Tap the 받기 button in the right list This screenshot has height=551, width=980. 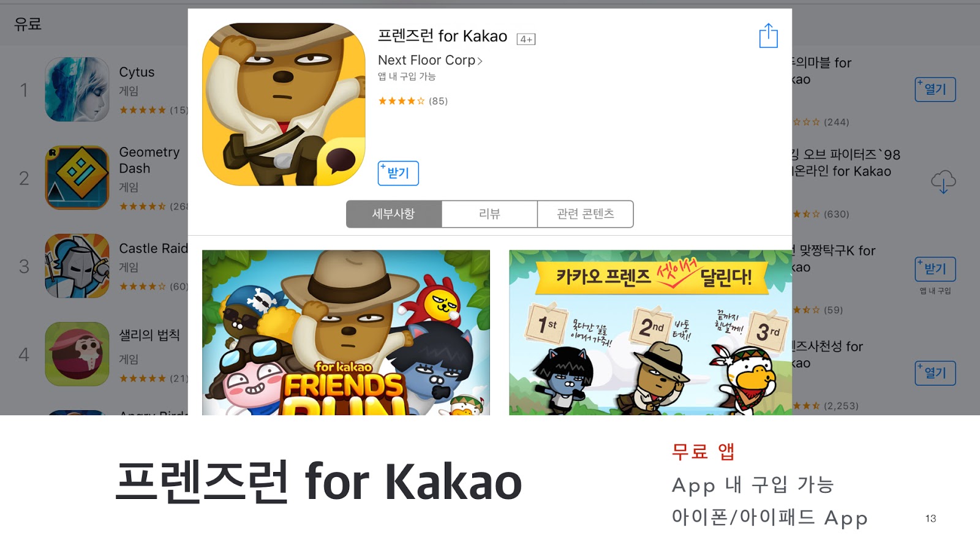tap(935, 269)
